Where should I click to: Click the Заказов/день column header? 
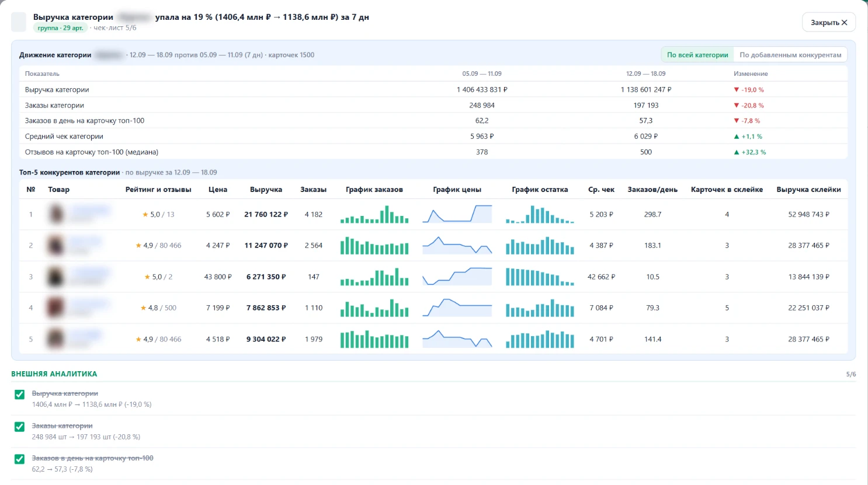[x=652, y=190]
